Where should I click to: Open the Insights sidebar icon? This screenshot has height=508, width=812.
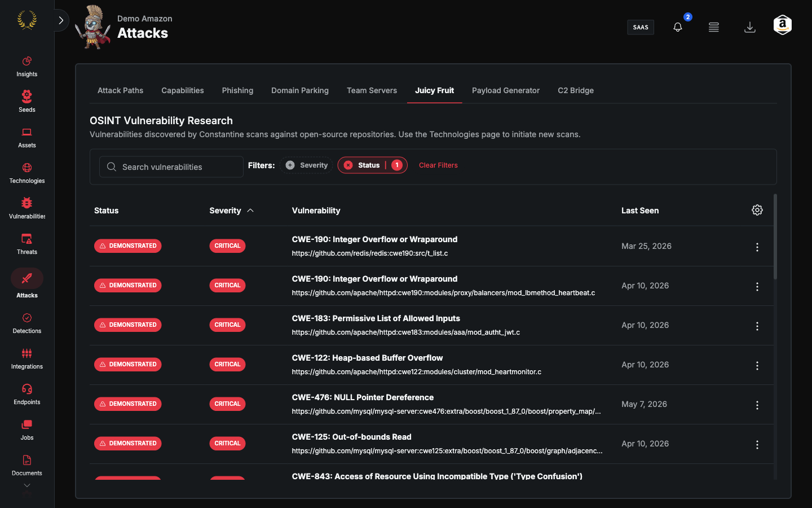27,61
